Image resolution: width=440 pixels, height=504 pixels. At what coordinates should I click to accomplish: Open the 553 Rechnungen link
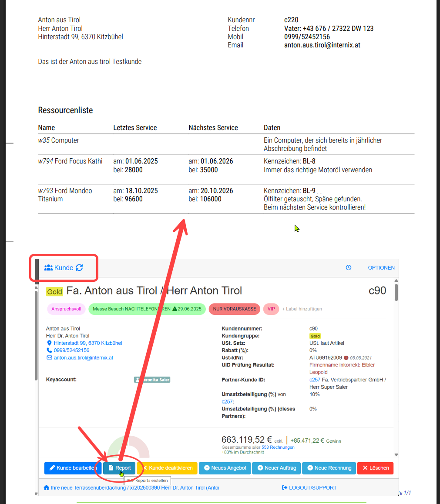tap(278, 447)
